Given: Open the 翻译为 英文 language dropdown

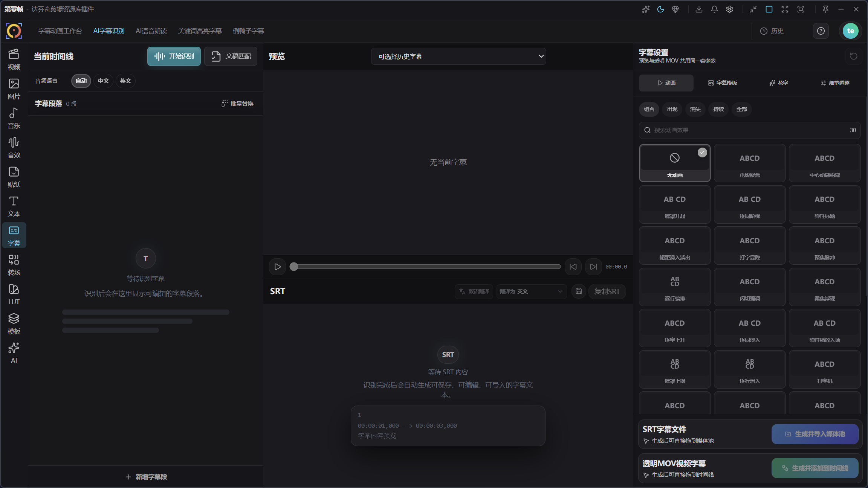Looking at the screenshot, I should click(531, 291).
